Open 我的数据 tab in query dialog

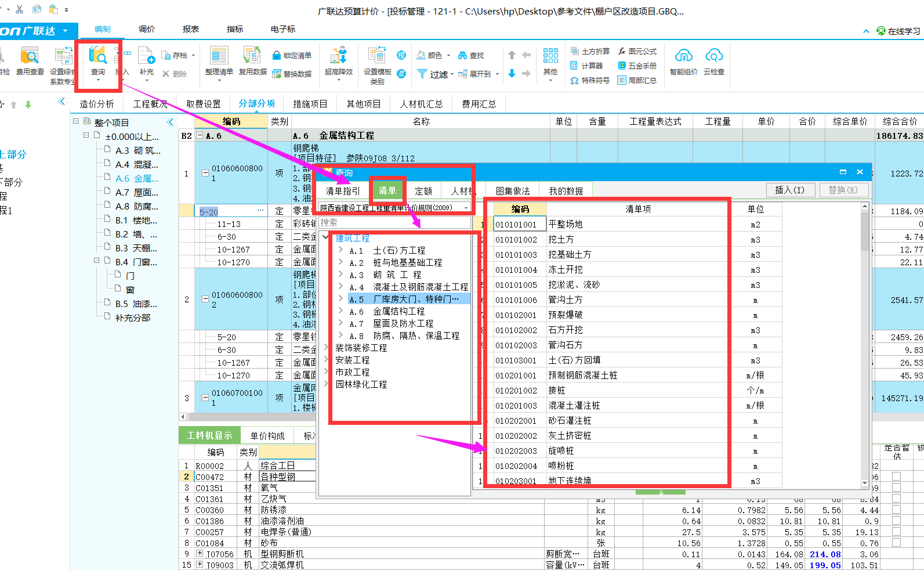[566, 190]
